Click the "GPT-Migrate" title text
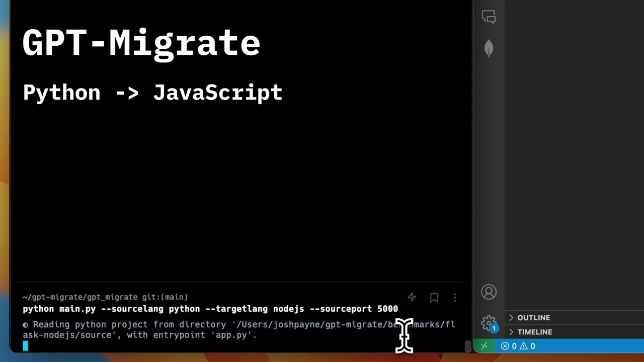This screenshot has height=362, width=644. [x=141, y=44]
